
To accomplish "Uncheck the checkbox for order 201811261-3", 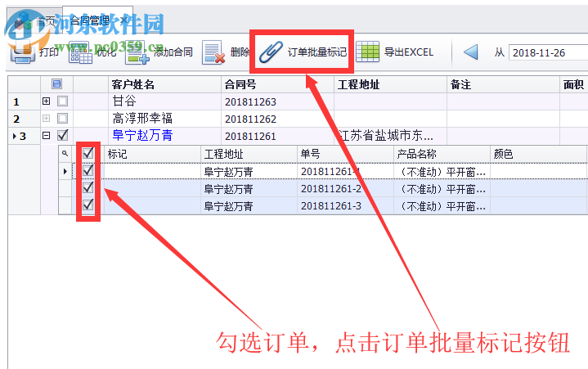I will tap(88, 205).
